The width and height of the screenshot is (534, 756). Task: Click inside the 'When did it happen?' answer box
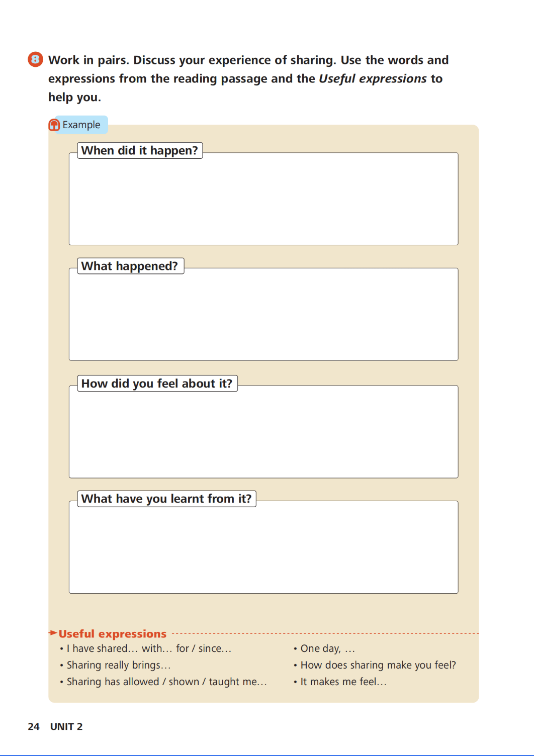263,202
